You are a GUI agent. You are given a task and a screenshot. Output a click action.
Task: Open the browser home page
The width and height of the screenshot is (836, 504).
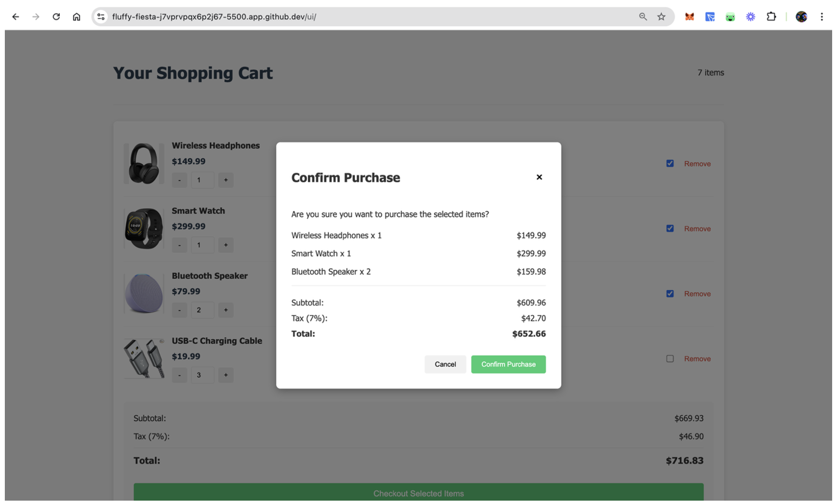pos(77,17)
